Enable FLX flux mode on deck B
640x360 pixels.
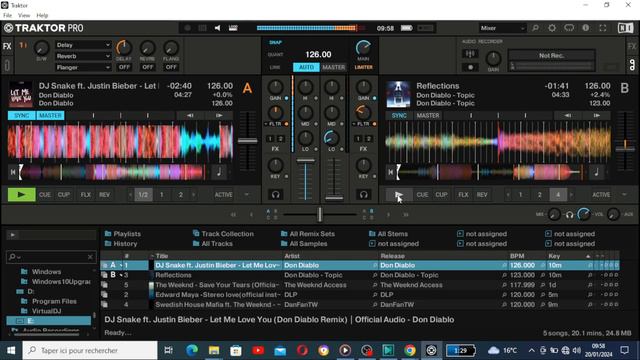pos(463,195)
